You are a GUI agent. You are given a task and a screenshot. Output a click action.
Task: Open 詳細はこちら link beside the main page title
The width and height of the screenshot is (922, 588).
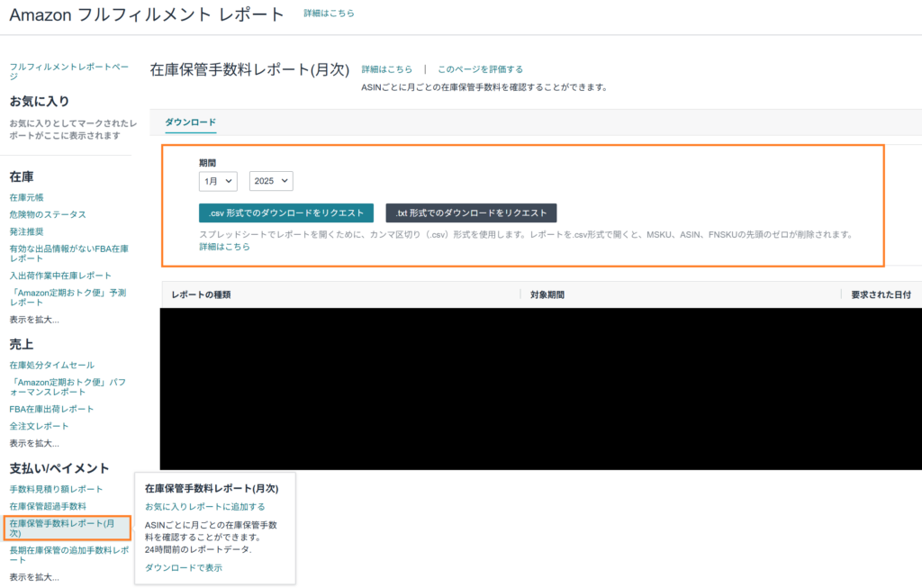pyautogui.click(x=329, y=13)
